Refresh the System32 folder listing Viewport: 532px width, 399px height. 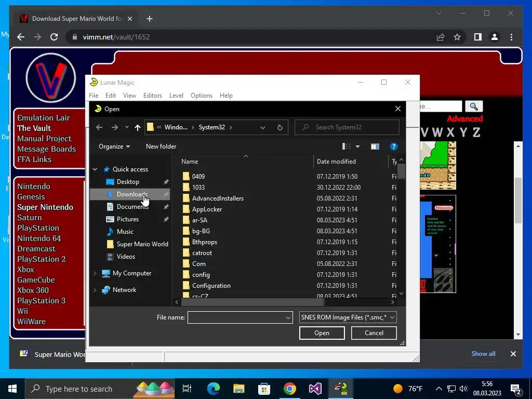280,127
